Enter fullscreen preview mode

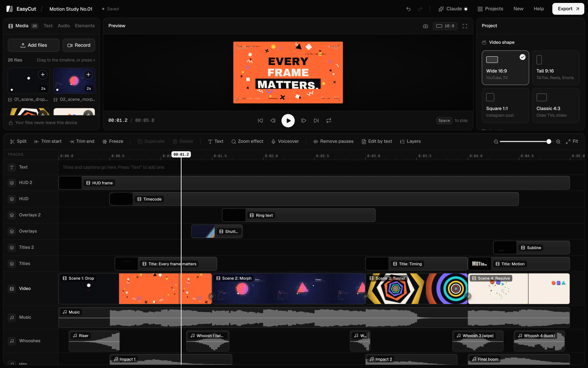click(x=465, y=26)
